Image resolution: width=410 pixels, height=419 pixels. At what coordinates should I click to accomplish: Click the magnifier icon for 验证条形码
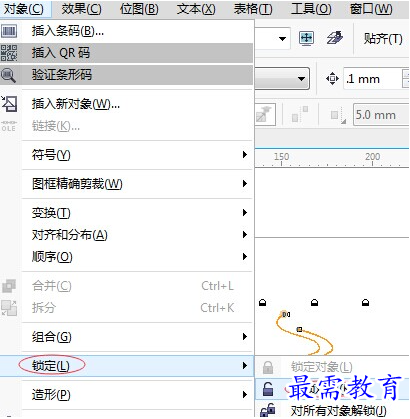point(8,75)
